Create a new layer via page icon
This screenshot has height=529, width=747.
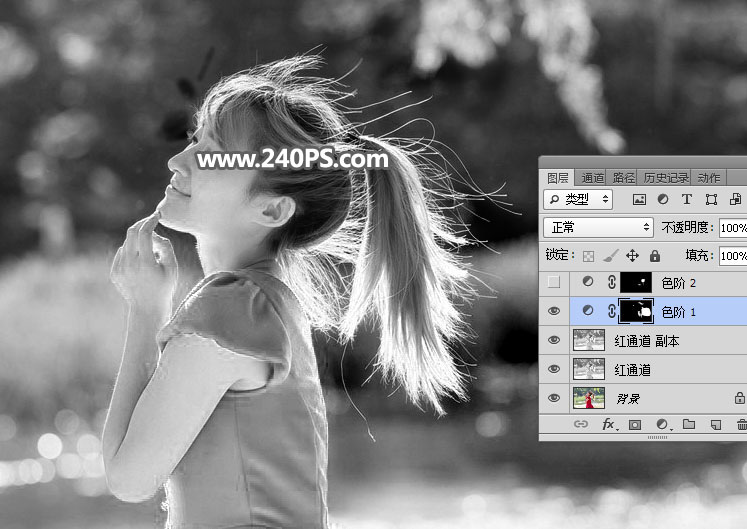(x=715, y=425)
